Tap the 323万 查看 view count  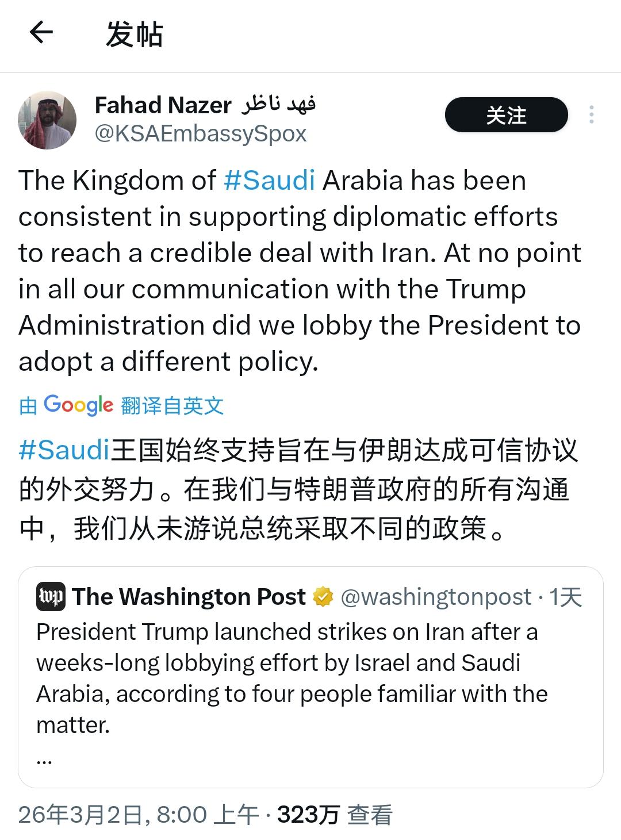pyautogui.click(x=335, y=815)
